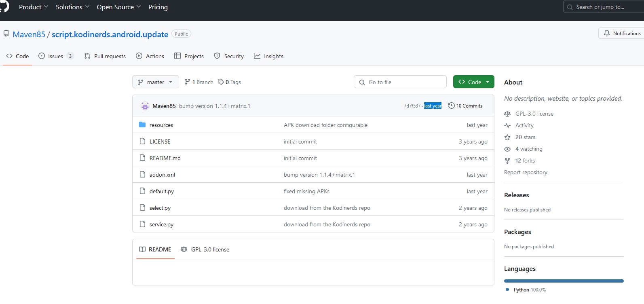
Task: Click the addon.xml file icon
Action: [x=142, y=174]
